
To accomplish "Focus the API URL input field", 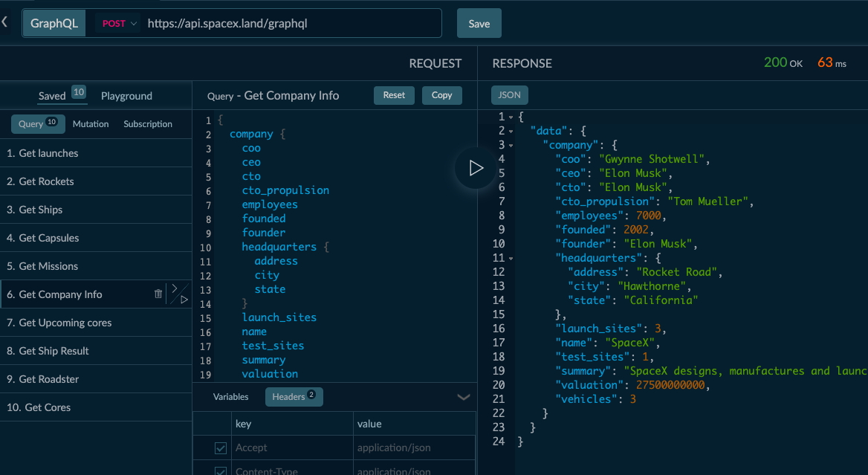I will click(292, 23).
